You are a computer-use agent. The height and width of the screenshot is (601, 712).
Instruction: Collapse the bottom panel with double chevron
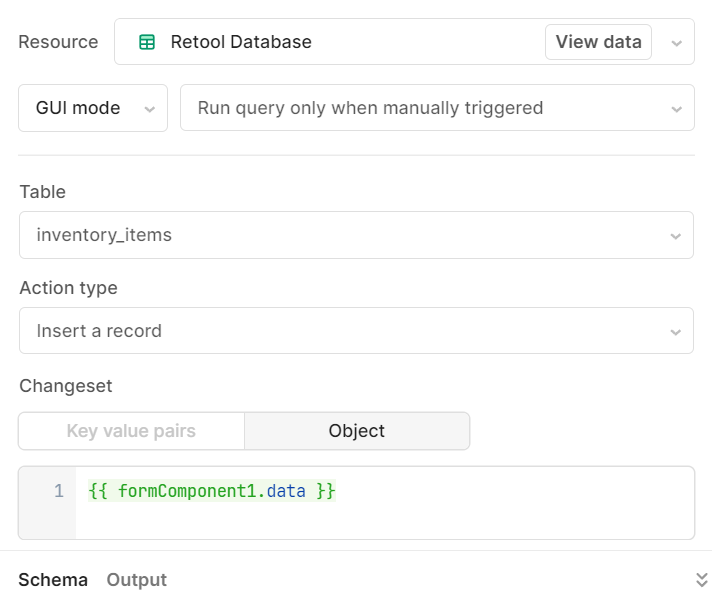pyautogui.click(x=702, y=580)
